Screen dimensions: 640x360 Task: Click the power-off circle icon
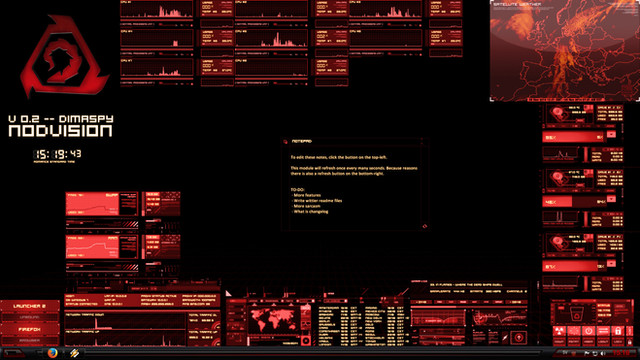click(x=588, y=331)
